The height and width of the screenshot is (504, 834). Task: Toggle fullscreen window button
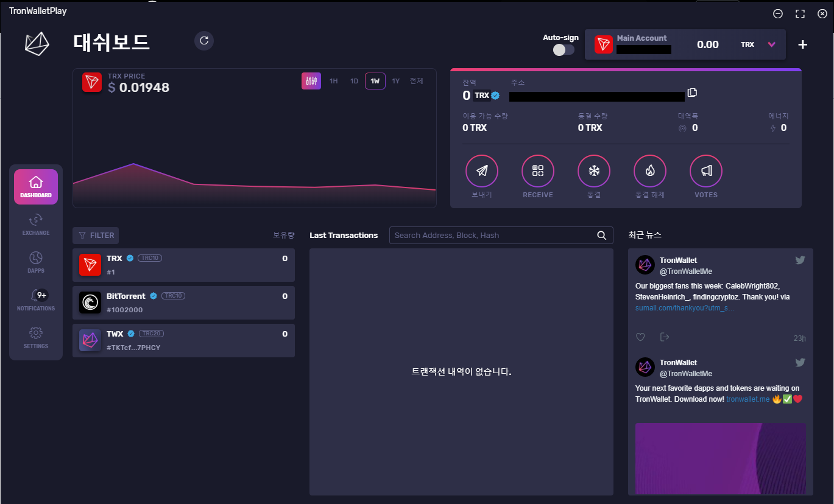[800, 13]
